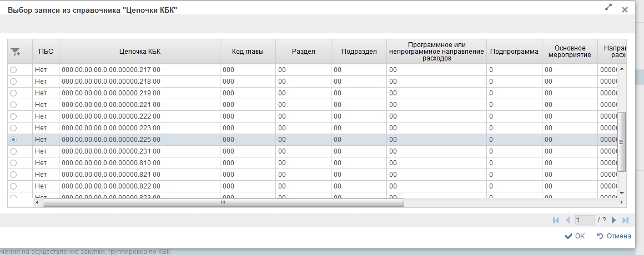Confirm selection with OK button
The width and height of the screenshot is (644, 255).
pos(575,236)
